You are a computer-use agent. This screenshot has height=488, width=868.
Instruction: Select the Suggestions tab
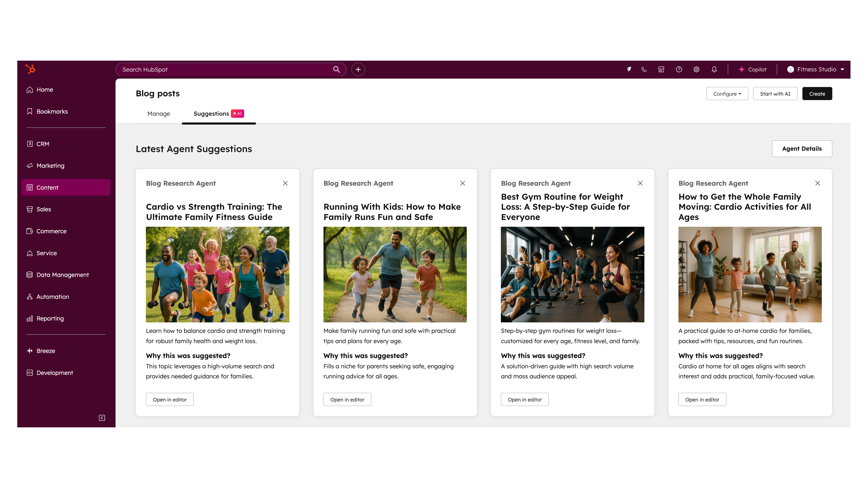tap(212, 114)
